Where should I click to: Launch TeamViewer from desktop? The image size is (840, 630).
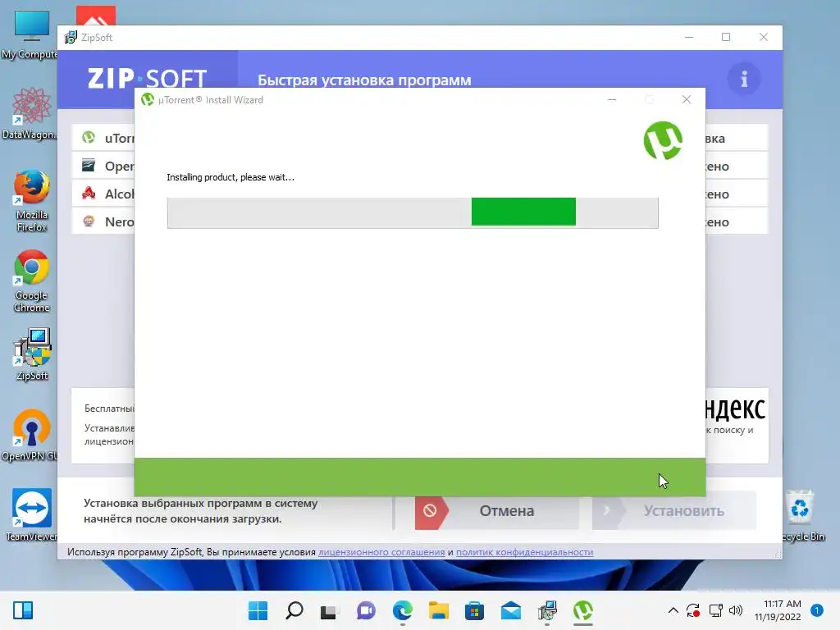(x=31, y=515)
